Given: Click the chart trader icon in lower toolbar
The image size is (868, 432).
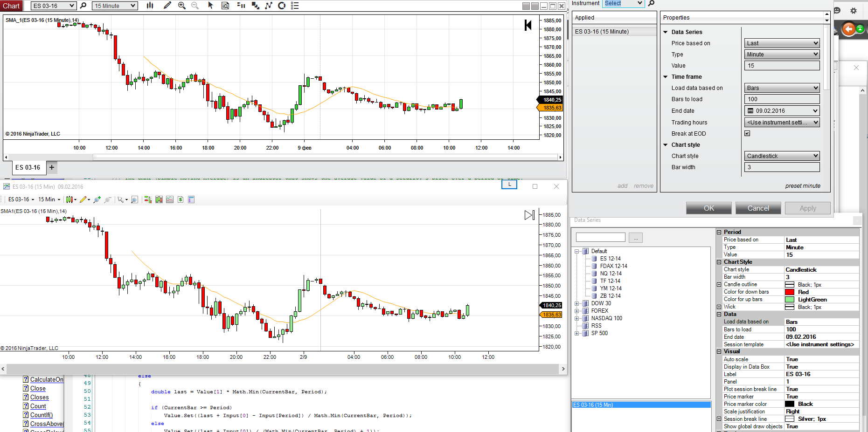Looking at the screenshot, I should pyautogui.click(x=148, y=199).
